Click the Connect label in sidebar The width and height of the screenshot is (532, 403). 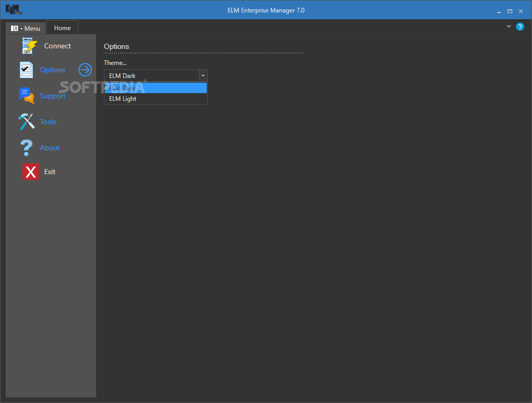(x=57, y=46)
